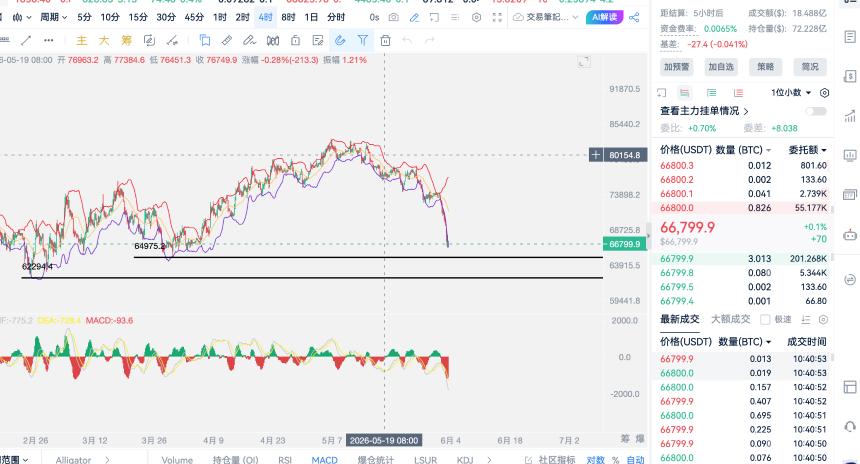Click the 加自选 button
The image size is (860, 464).
(x=721, y=67)
